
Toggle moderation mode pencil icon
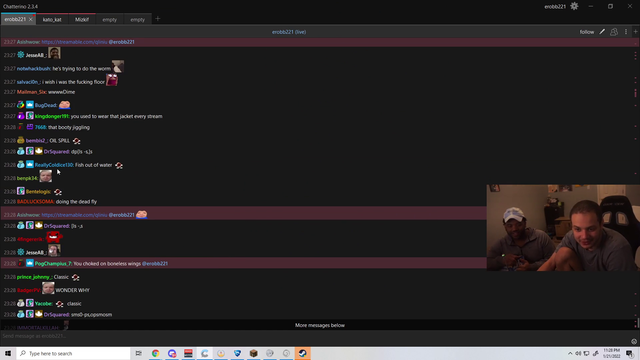pos(602,32)
